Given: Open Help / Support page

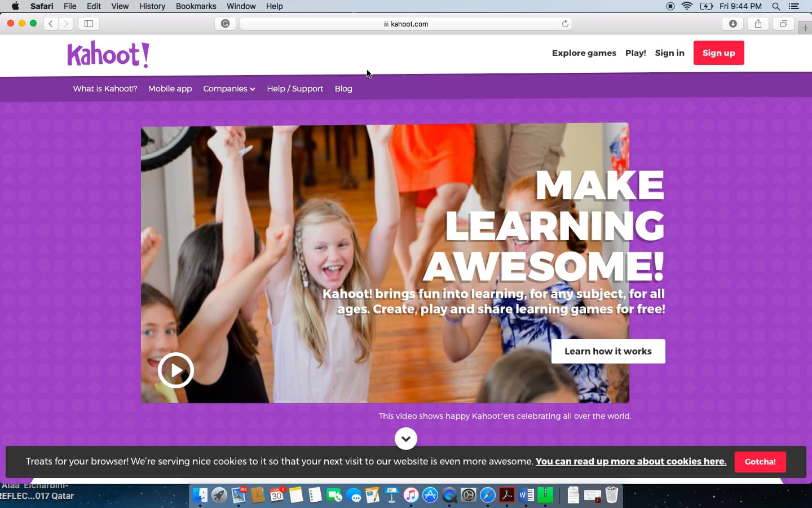Looking at the screenshot, I should point(295,89).
